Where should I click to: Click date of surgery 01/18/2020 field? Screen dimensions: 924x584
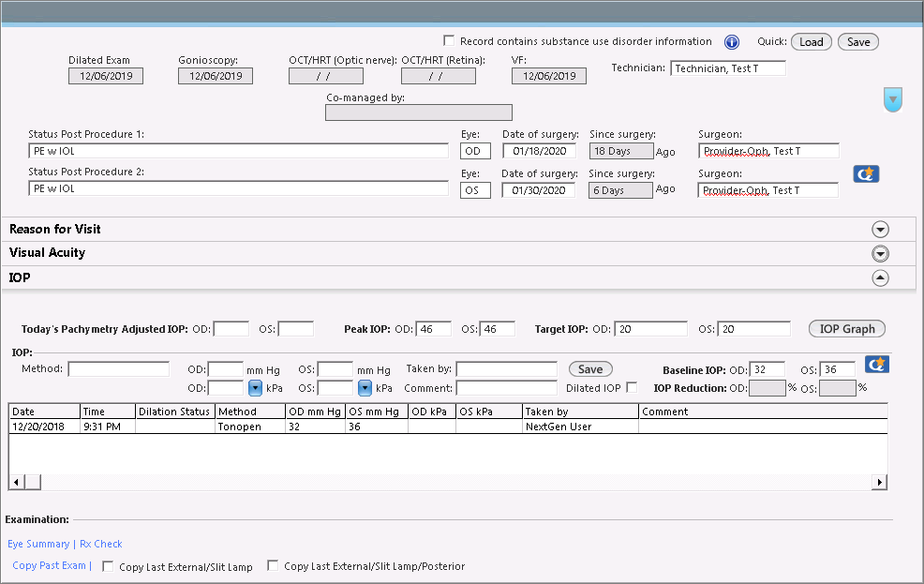[539, 151]
